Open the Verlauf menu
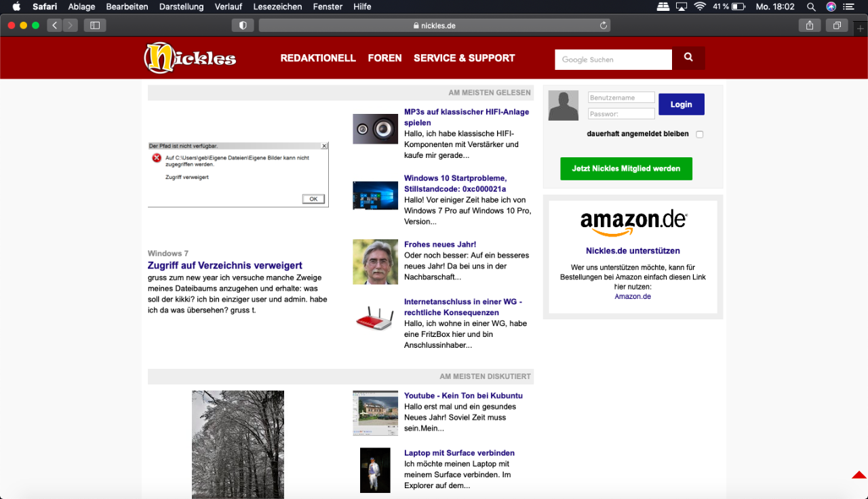The image size is (868, 499). [228, 7]
